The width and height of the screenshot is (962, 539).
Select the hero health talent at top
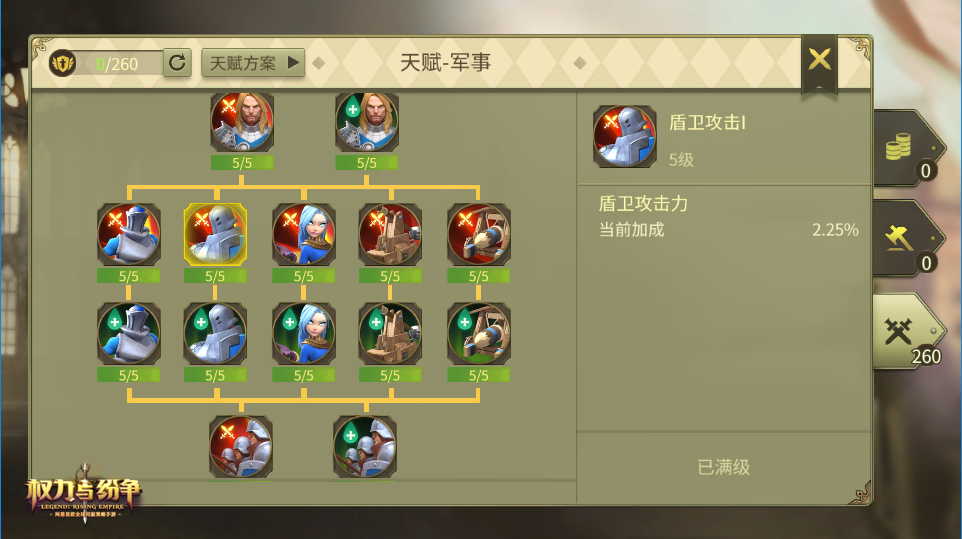pyautogui.click(x=367, y=122)
